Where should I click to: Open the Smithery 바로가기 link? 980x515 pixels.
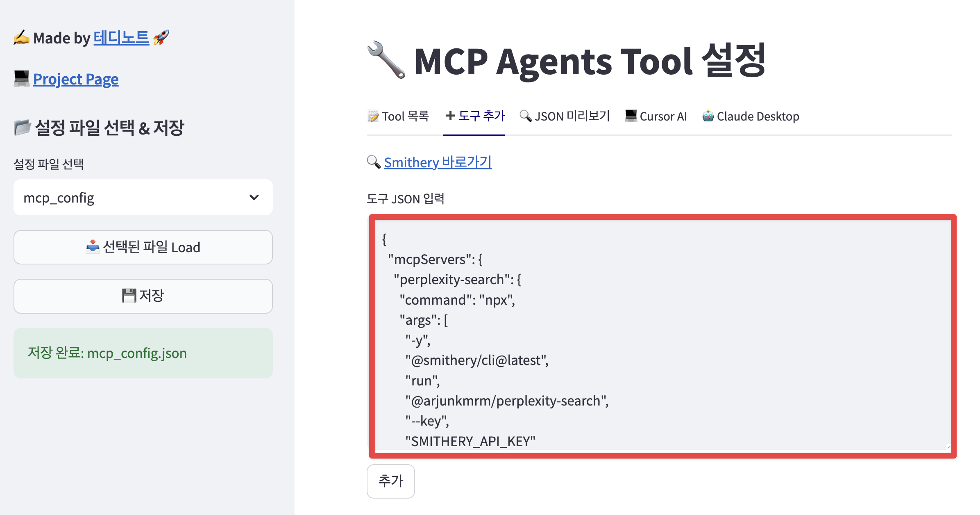[x=438, y=162]
